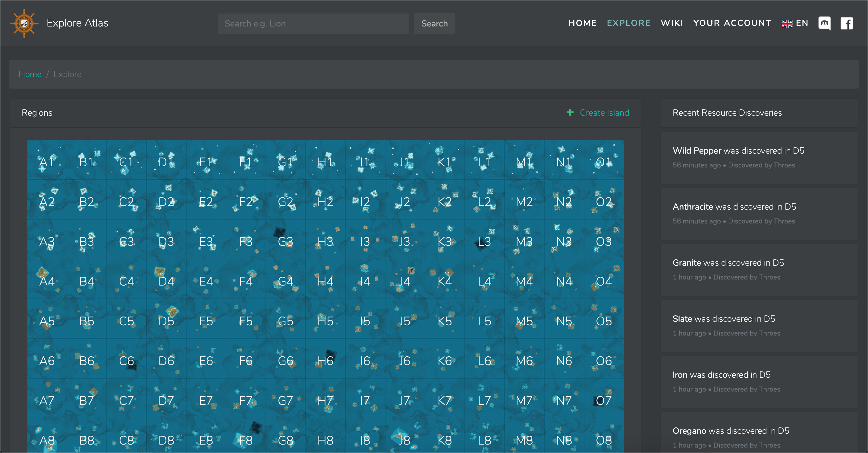Open the WIKI menu item
The height and width of the screenshot is (453, 868).
(x=671, y=23)
